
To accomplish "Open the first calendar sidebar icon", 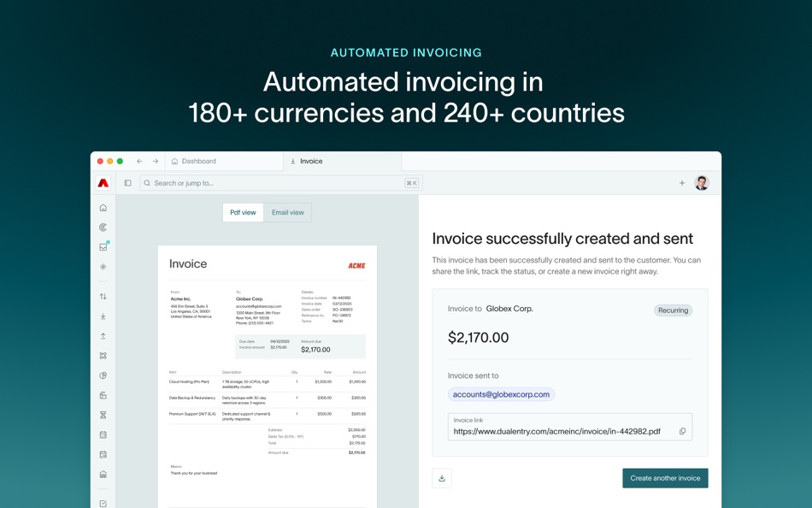I will point(103,435).
